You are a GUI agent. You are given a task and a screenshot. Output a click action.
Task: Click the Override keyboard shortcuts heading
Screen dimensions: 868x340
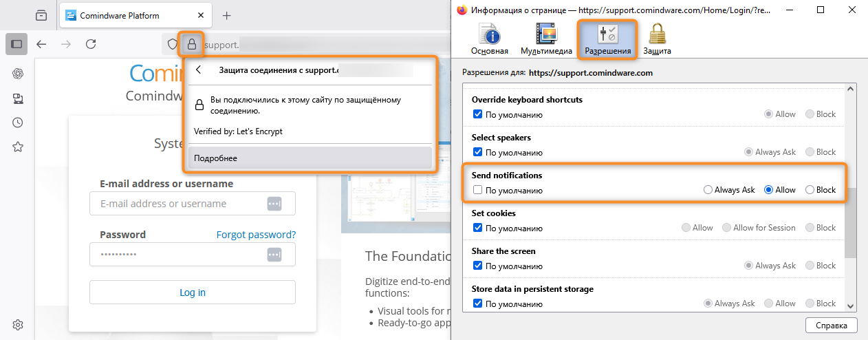[527, 100]
